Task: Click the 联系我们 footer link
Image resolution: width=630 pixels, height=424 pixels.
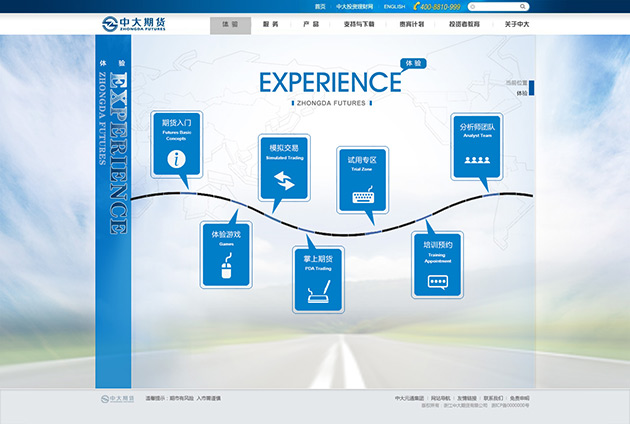Action: (x=493, y=398)
